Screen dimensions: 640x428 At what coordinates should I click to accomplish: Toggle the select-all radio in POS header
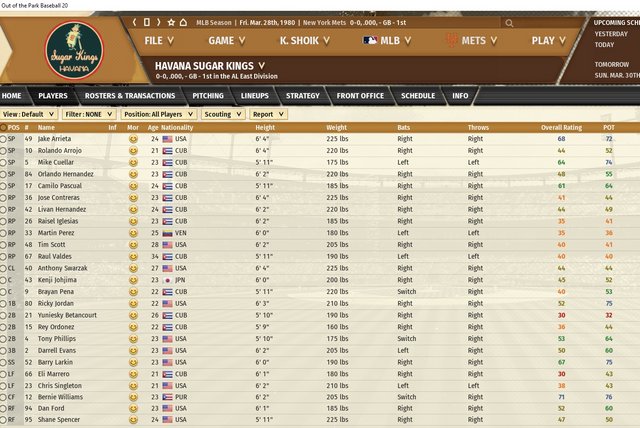pyautogui.click(x=3, y=128)
